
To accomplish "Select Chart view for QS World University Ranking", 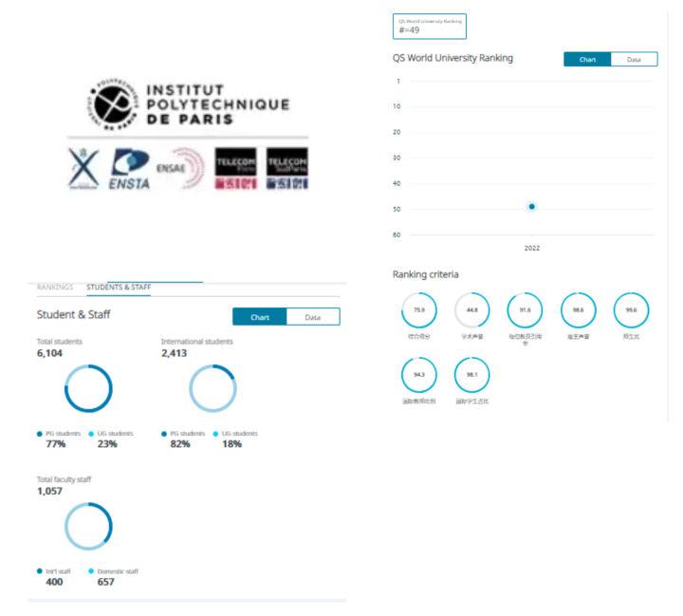I will point(587,59).
